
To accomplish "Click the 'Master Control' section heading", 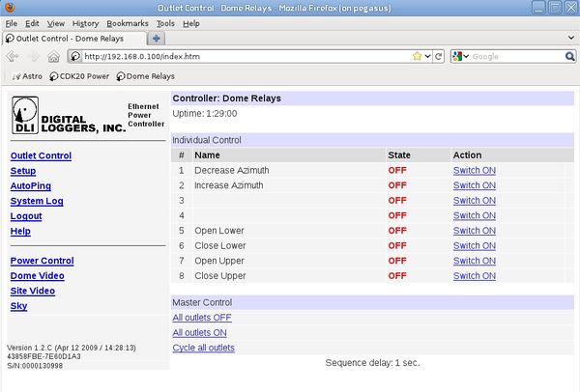I will [202, 302].
